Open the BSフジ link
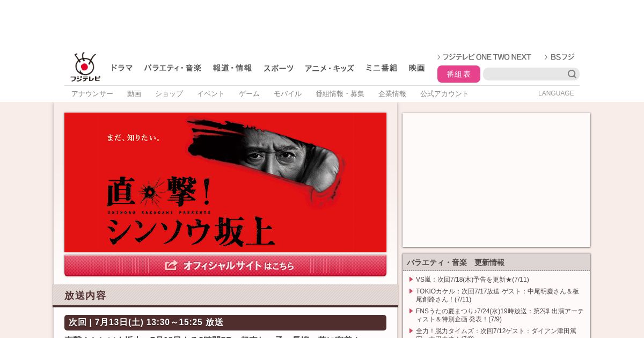 [x=562, y=57]
